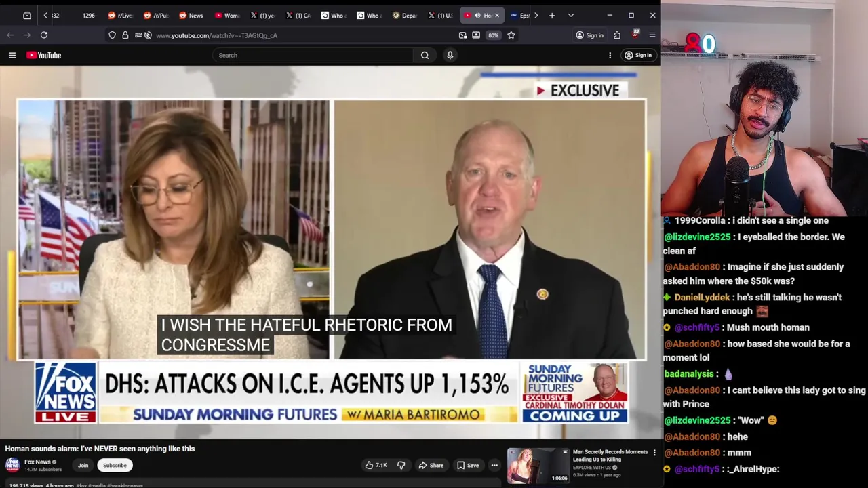
Task: Share this video
Action: (431, 465)
